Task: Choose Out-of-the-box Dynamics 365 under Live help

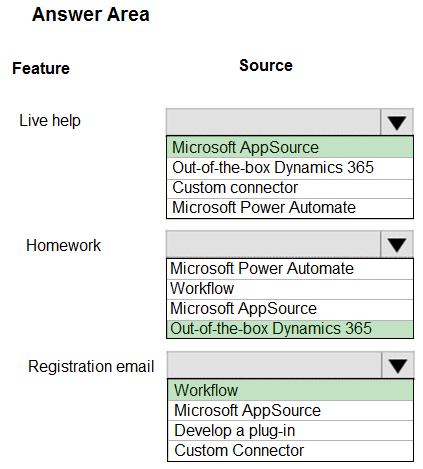Action: pos(290,168)
